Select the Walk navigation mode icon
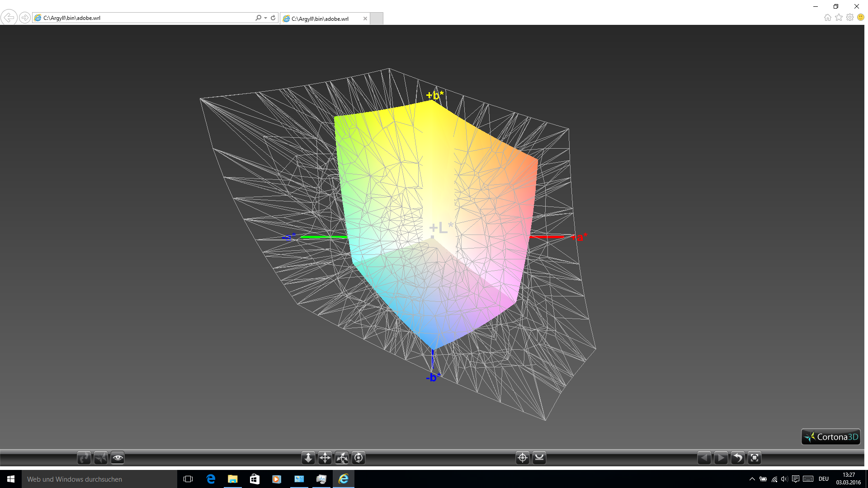The width and height of the screenshot is (868, 488). point(84,458)
